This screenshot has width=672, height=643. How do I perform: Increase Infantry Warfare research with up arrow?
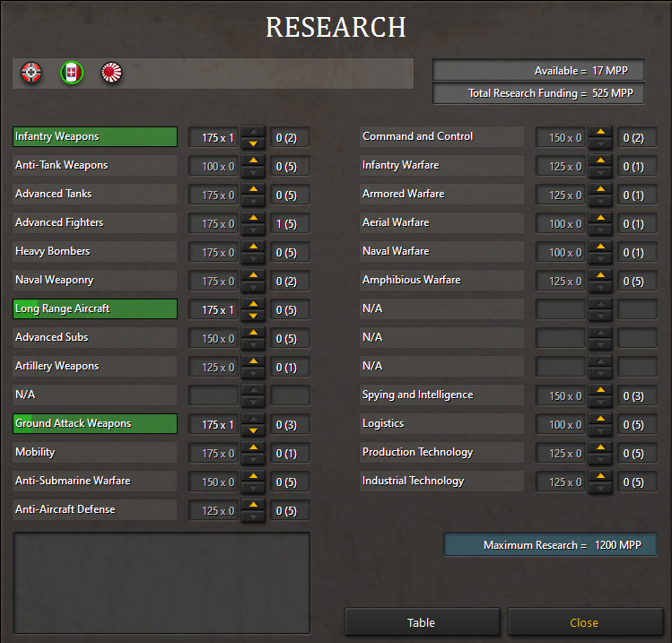601,161
